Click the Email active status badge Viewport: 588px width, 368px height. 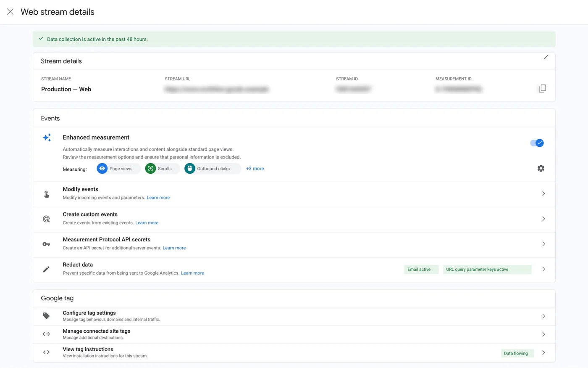pyautogui.click(x=421, y=270)
